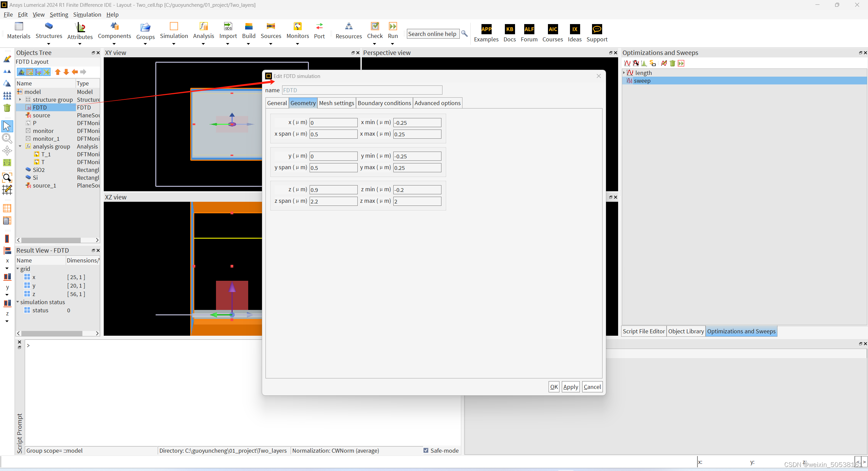Expand the structure group node
Screen dimensions: 868x471
click(x=20, y=99)
